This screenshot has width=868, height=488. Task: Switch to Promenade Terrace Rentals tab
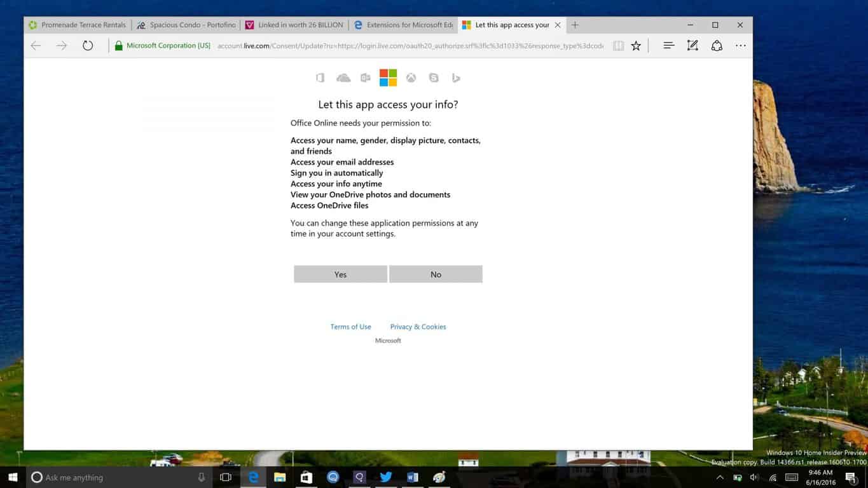(78, 25)
